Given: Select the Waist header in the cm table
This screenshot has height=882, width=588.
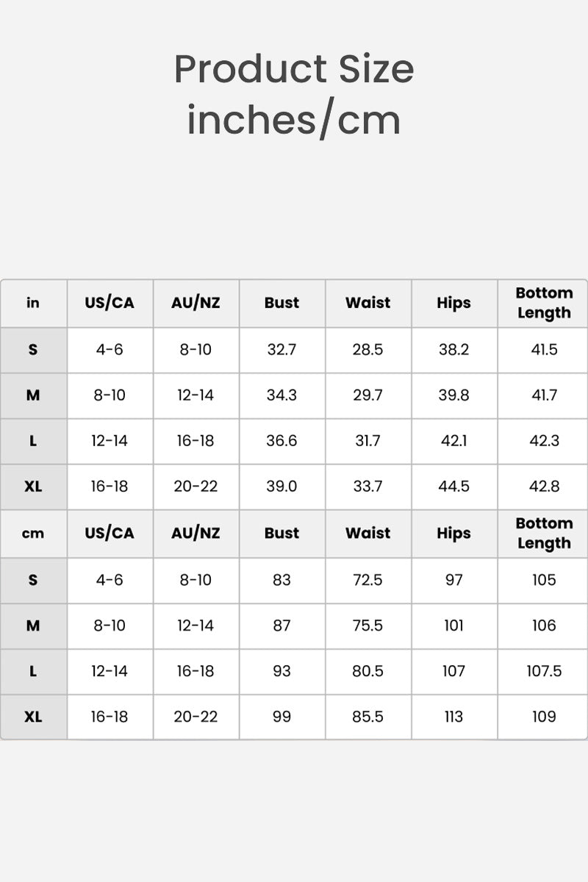Looking at the screenshot, I should (367, 534).
